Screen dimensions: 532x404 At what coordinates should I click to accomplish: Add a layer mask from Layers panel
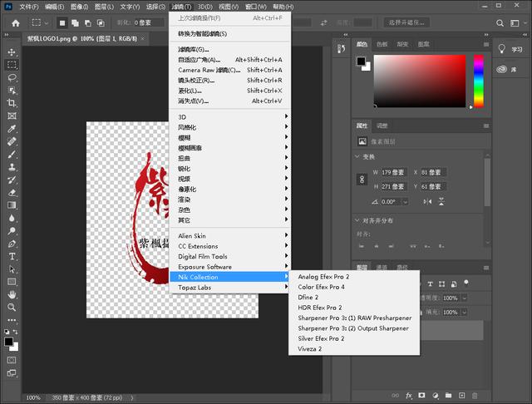pyautogui.click(x=421, y=396)
